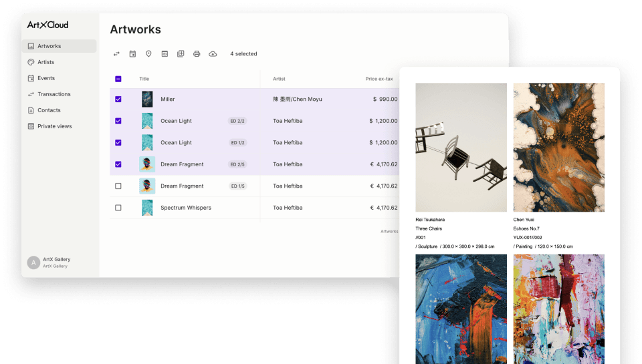
Task: Click the ArtX Gallery account name
Action: 56,259
